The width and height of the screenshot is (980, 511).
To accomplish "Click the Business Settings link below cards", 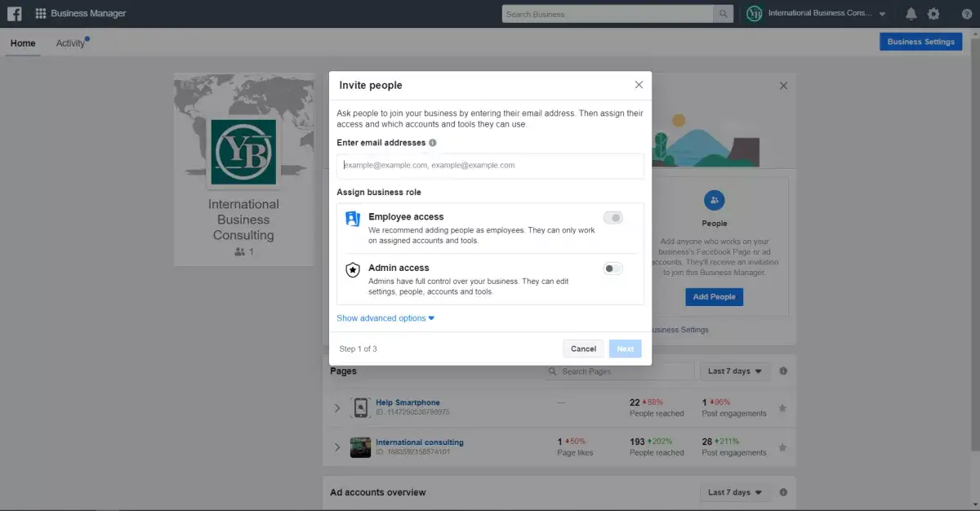I will (679, 330).
